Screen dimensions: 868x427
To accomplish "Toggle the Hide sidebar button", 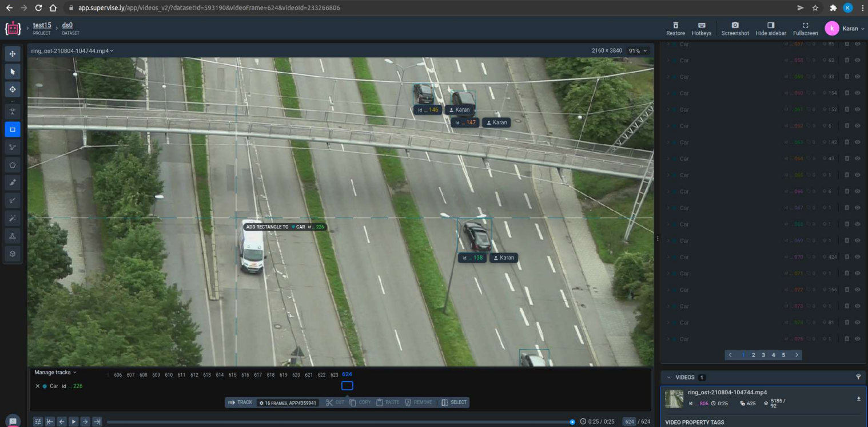I will click(x=770, y=29).
